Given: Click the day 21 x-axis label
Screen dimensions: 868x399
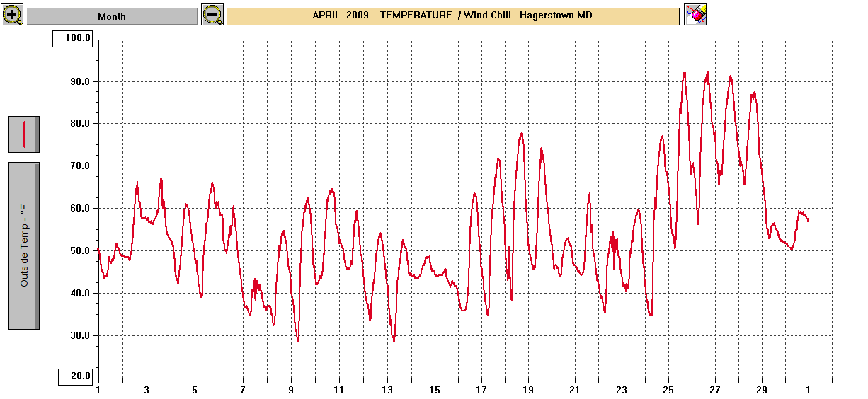Looking at the screenshot, I should (575, 391).
